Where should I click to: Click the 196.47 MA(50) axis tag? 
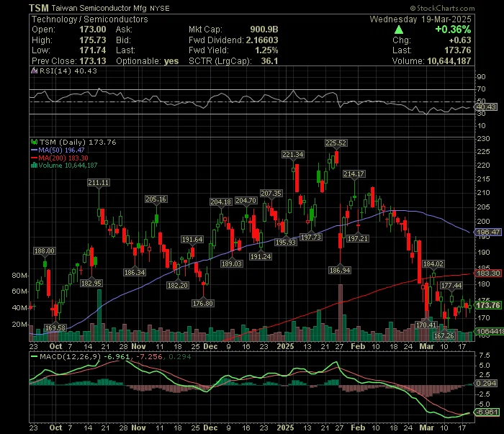[x=488, y=232]
